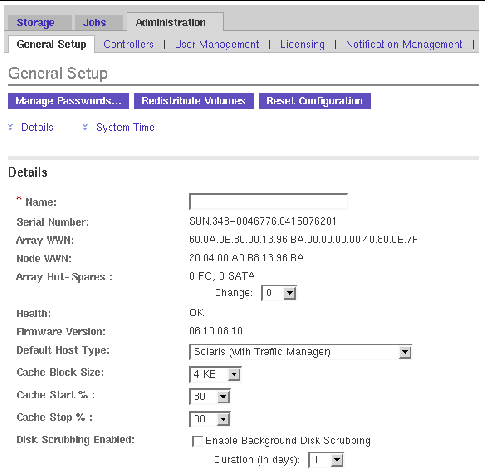485x476 pixels.
Task: Click the arrow icon beside System Time
Action: click(85, 127)
